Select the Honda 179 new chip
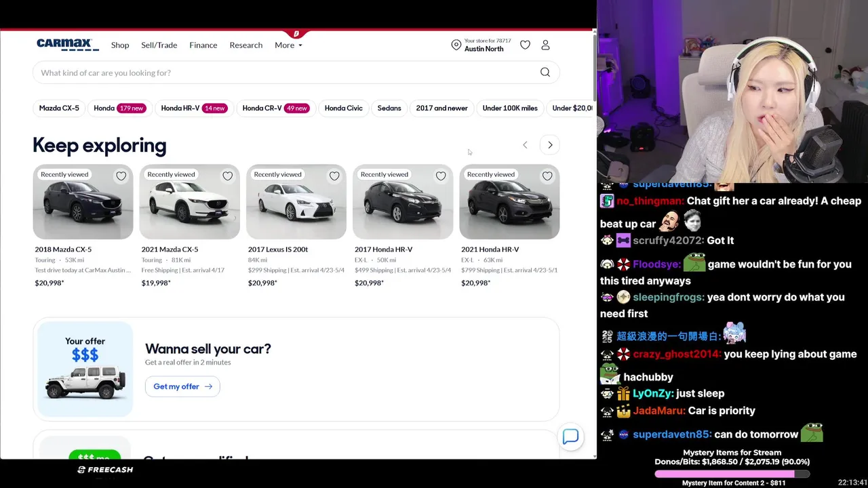Image resolution: width=868 pixels, height=488 pixels. (x=119, y=108)
